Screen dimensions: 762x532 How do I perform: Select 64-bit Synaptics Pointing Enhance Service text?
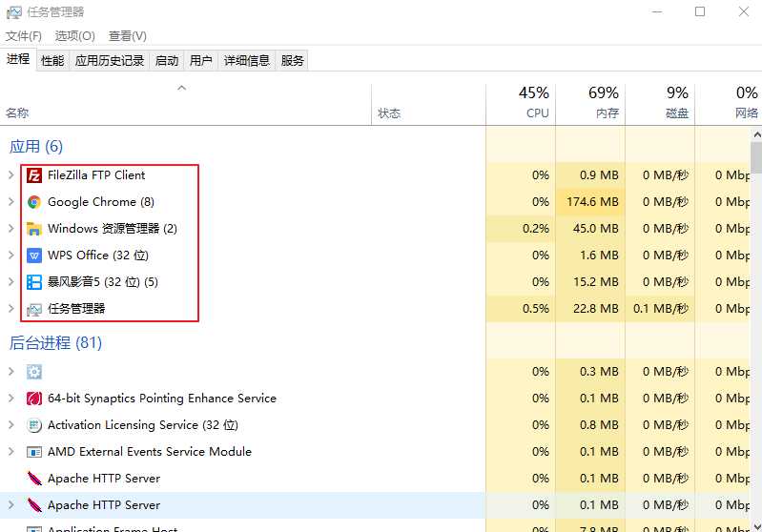tap(162, 399)
